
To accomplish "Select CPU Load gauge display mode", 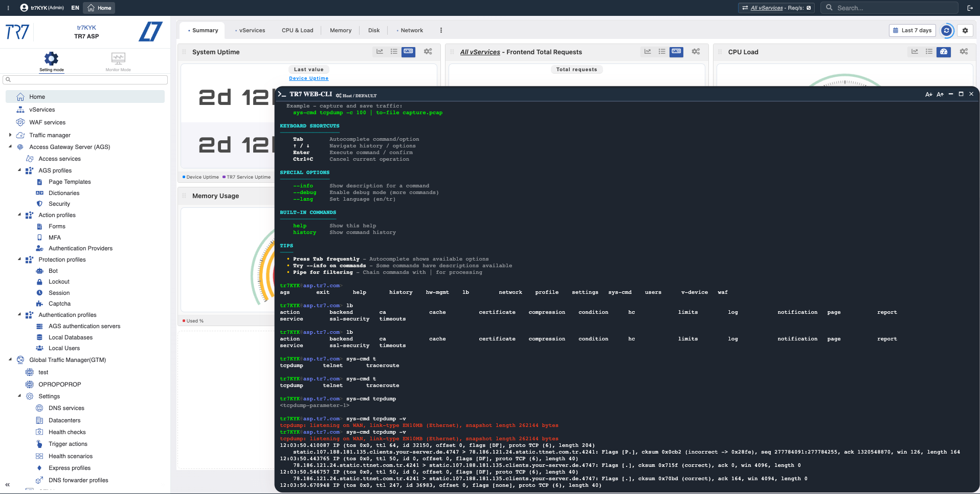I will (944, 52).
